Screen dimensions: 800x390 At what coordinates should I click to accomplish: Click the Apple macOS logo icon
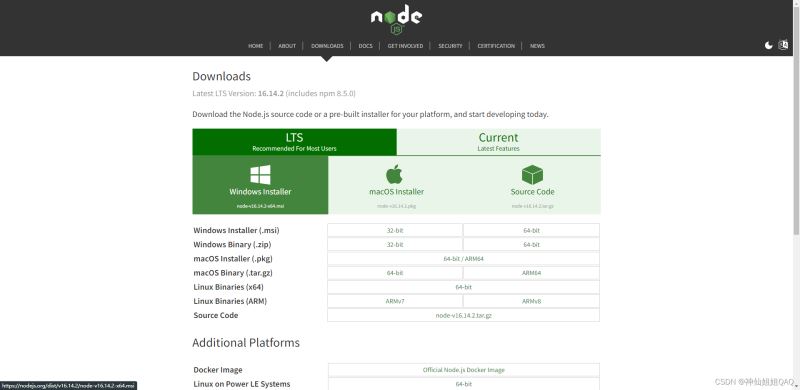[394, 174]
